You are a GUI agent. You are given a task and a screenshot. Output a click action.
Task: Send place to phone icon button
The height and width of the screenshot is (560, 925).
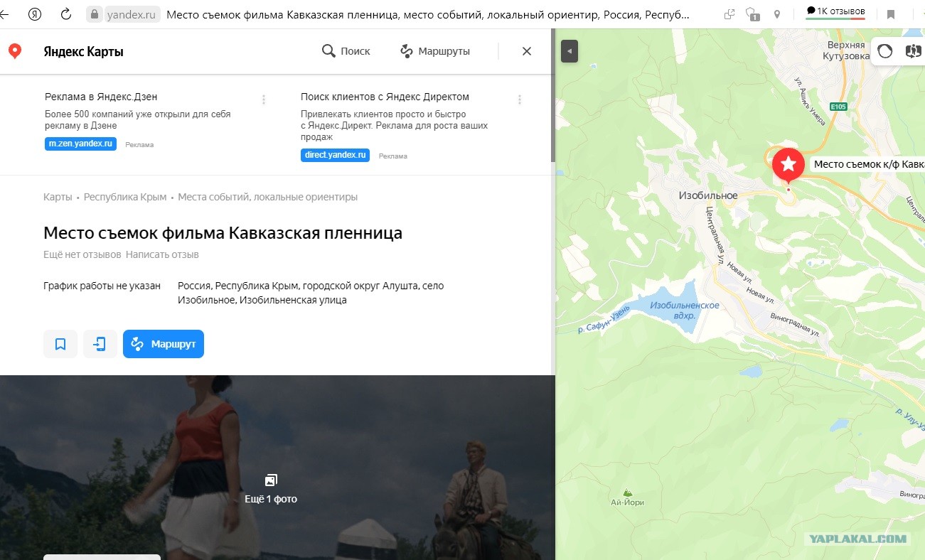tap(100, 345)
